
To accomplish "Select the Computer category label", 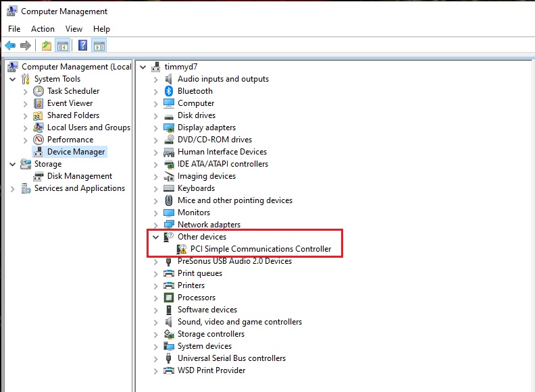I will point(196,103).
